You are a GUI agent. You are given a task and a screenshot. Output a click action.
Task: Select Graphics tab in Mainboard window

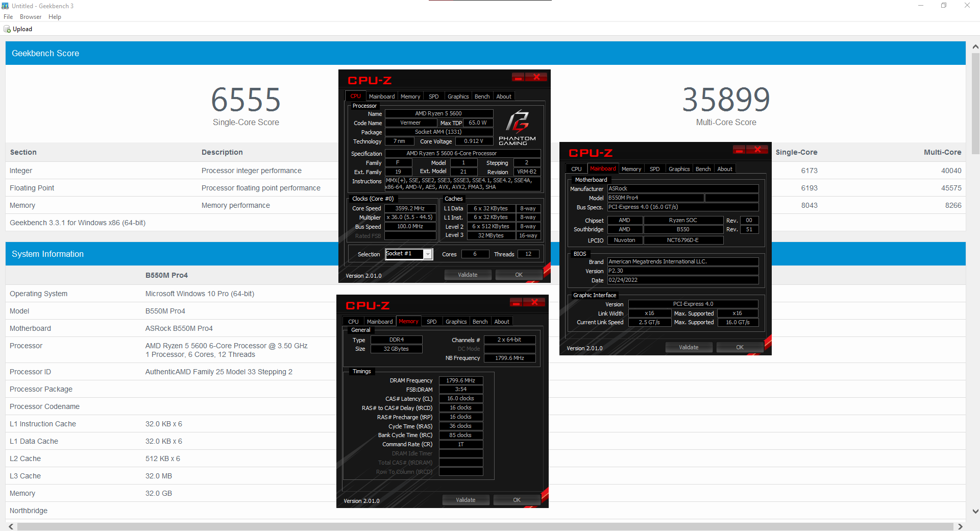[679, 169]
